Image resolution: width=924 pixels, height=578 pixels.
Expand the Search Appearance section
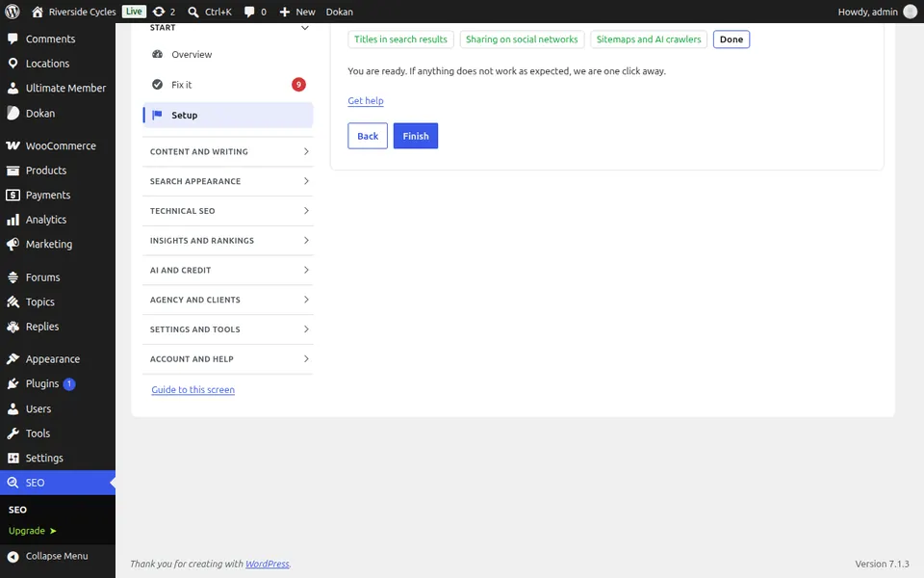tap(228, 181)
